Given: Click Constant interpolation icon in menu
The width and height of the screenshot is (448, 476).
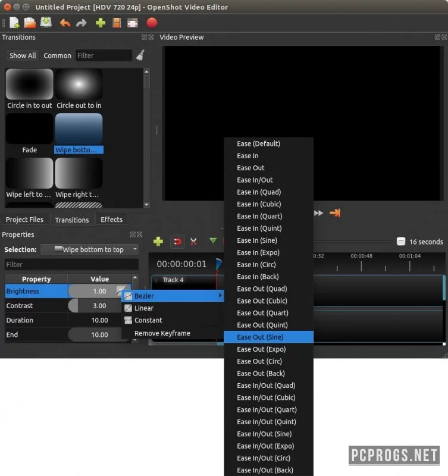Looking at the screenshot, I should tap(128, 320).
